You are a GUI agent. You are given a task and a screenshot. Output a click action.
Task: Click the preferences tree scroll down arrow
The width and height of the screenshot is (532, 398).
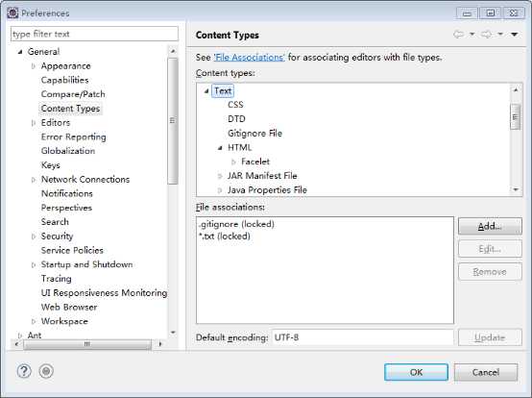(173, 333)
